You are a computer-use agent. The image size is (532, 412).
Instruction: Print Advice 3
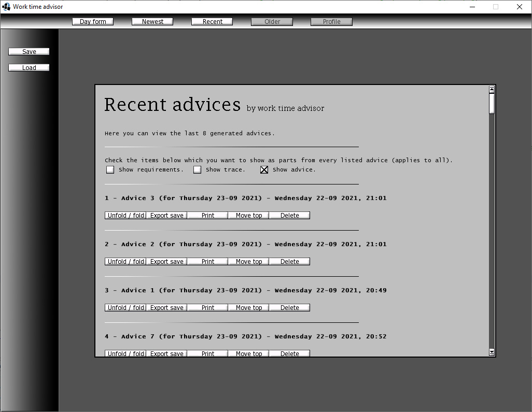pyautogui.click(x=207, y=215)
